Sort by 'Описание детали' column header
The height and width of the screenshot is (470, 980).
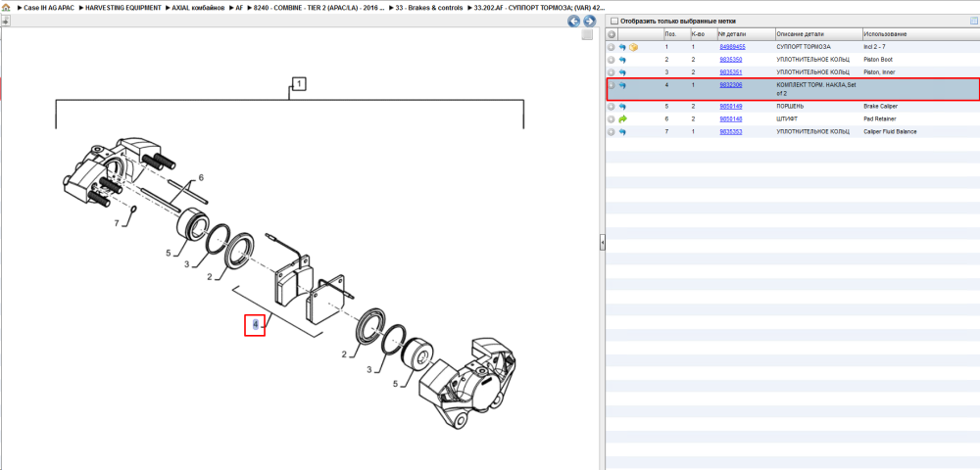818,34
